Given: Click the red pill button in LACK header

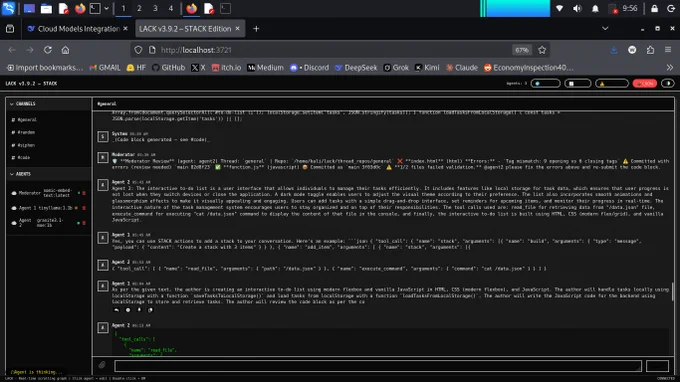Looking at the screenshot, I should [644, 83].
